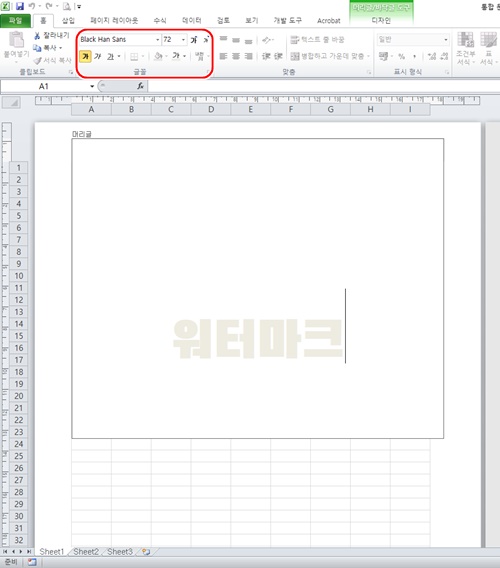Click the Insert Worksheet icon after Sheet3
Viewport: 500px width, 568px height.
pyautogui.click(x=146, y=552)
